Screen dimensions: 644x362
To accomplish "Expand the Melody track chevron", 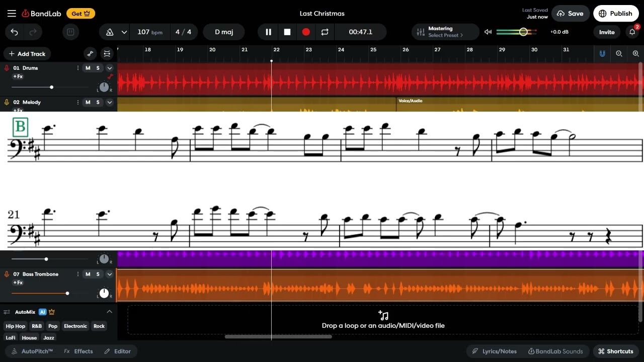I will [x=109, y=102].
